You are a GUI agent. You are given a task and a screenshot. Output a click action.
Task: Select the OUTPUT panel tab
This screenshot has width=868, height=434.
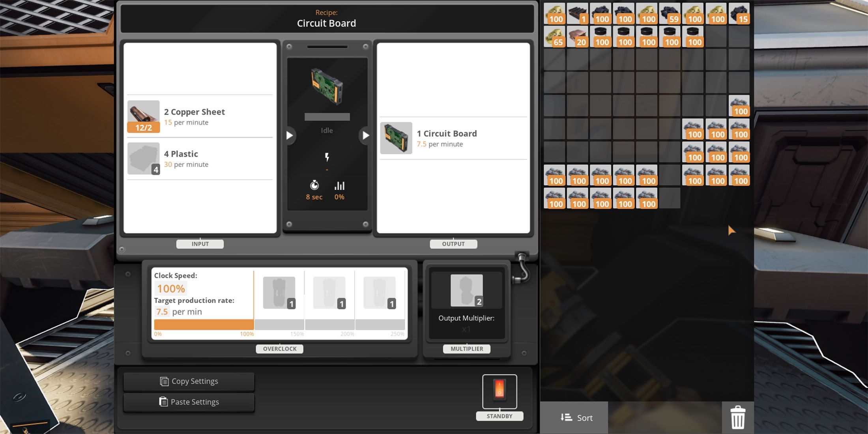tap(453, 243)
